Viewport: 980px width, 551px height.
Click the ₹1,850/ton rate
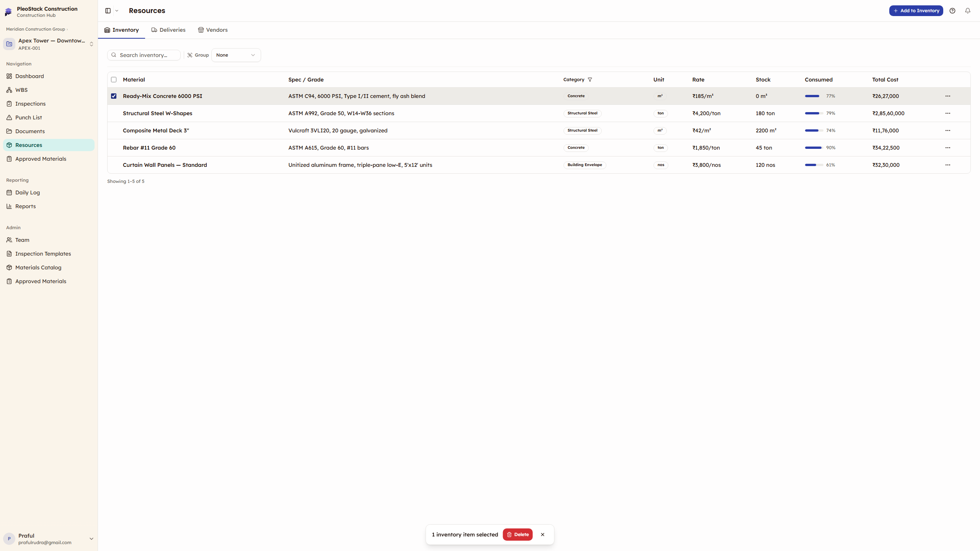coord(706,148)
